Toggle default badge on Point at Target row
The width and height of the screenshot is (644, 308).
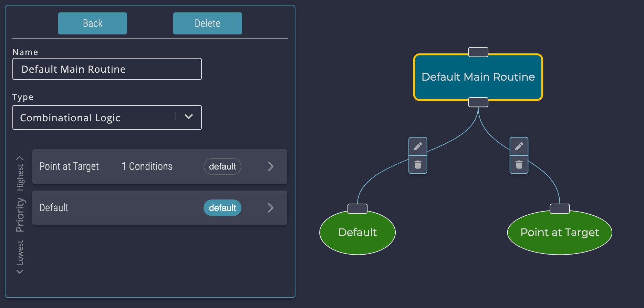[222, 166]
